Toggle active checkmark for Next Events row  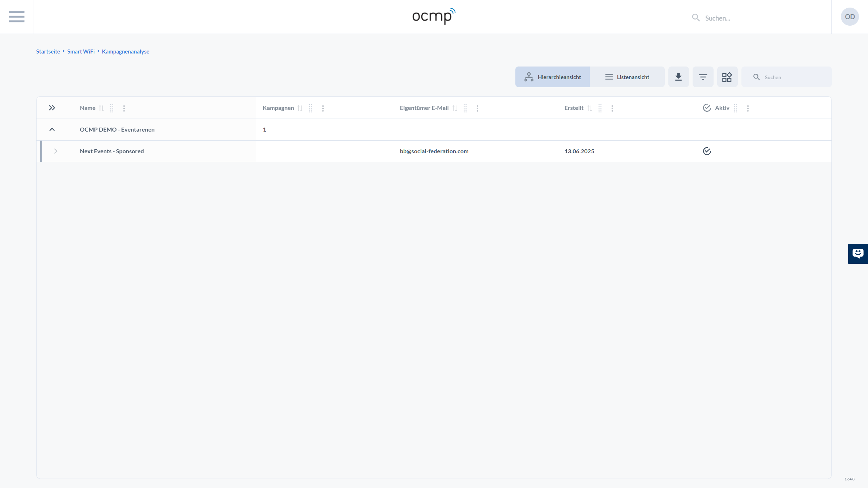coord(707,151)
